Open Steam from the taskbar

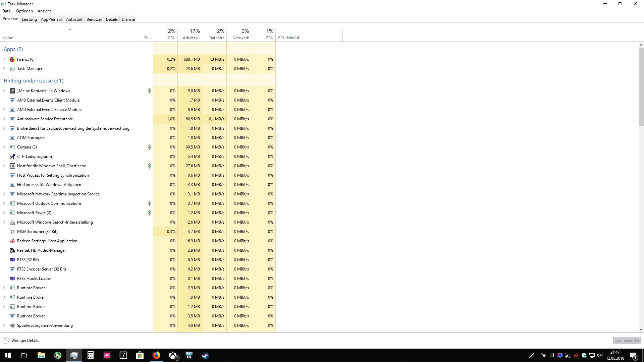tap(205, 355)
